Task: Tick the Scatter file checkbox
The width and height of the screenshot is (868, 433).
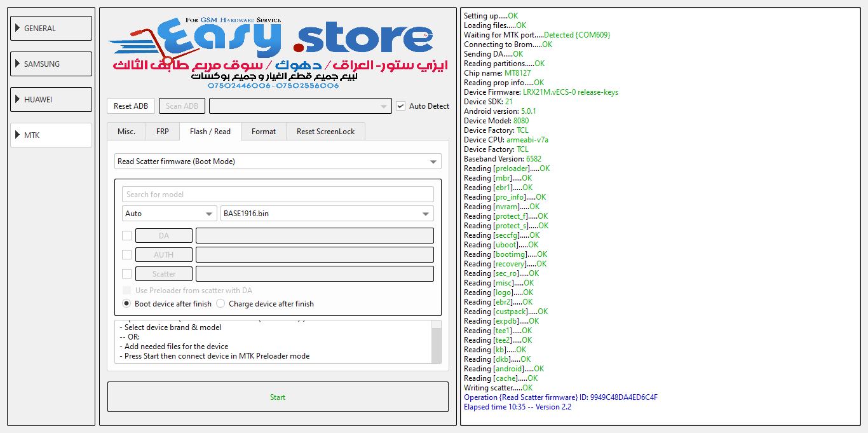Action: [126, 273]
